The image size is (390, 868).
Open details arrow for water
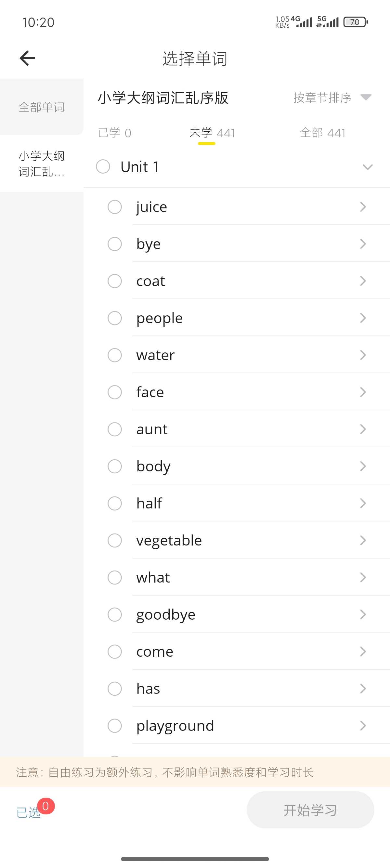click(x=363, y=355)
